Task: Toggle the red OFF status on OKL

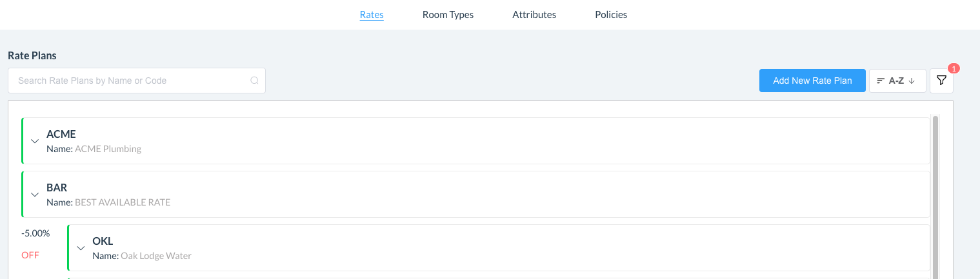Action: point(30,255)
